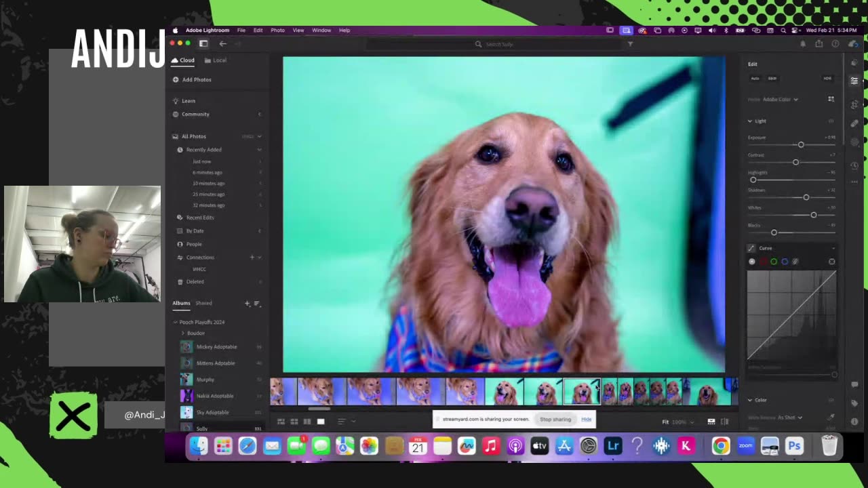Click the Add Photos button
This screenshot has height=488, width=868.
(192, 80)
